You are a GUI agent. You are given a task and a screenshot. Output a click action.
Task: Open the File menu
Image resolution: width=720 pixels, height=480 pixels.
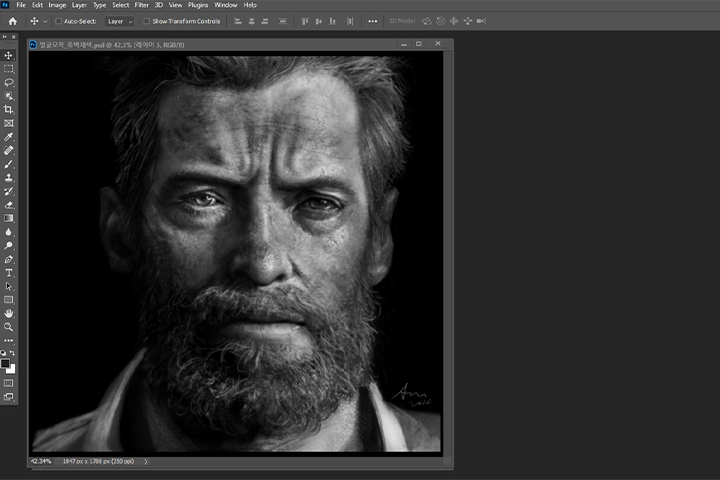(21, 5)
